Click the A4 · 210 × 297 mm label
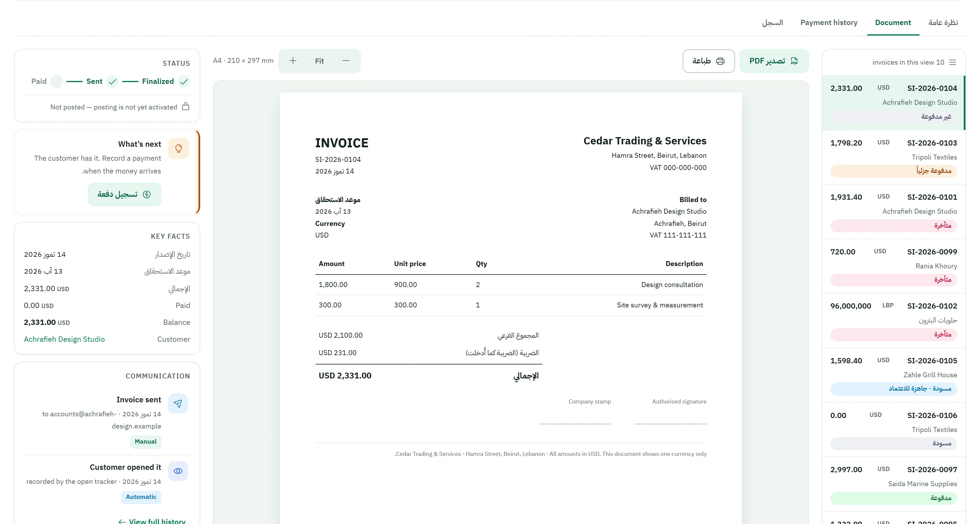Viewport: 980px width, 524px height. point(243,61)
